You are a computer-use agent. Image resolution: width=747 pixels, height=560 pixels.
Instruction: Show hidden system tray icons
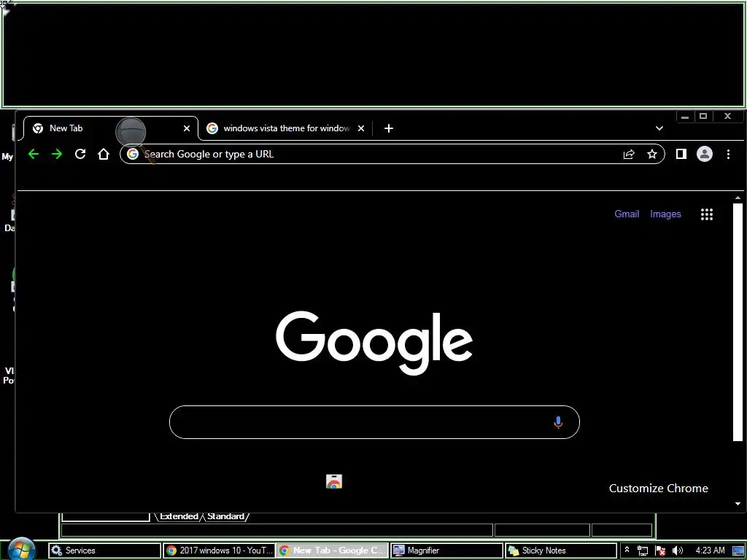click(x=627, y=550)
